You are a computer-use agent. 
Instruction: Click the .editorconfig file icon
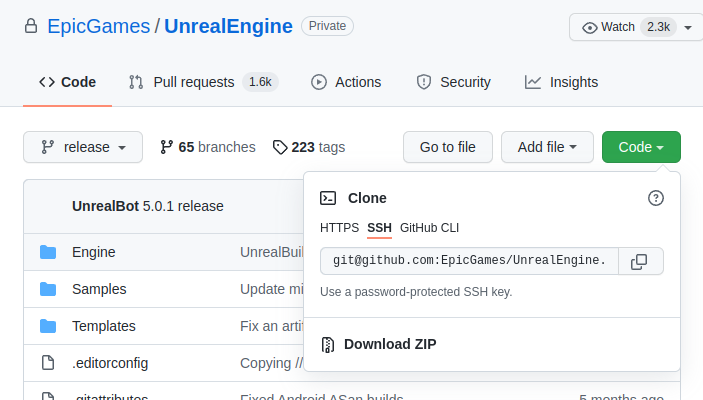(48, 362)
